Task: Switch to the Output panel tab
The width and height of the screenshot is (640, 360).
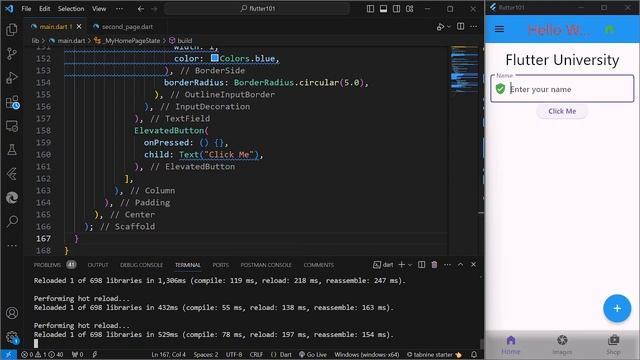Action: pos(98,265)
